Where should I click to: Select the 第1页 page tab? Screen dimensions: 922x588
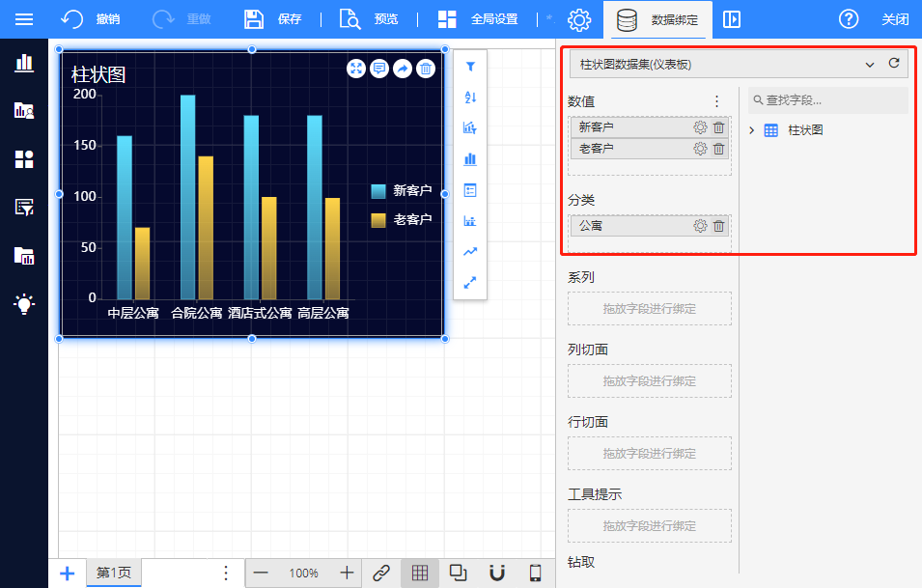point(113,573)
